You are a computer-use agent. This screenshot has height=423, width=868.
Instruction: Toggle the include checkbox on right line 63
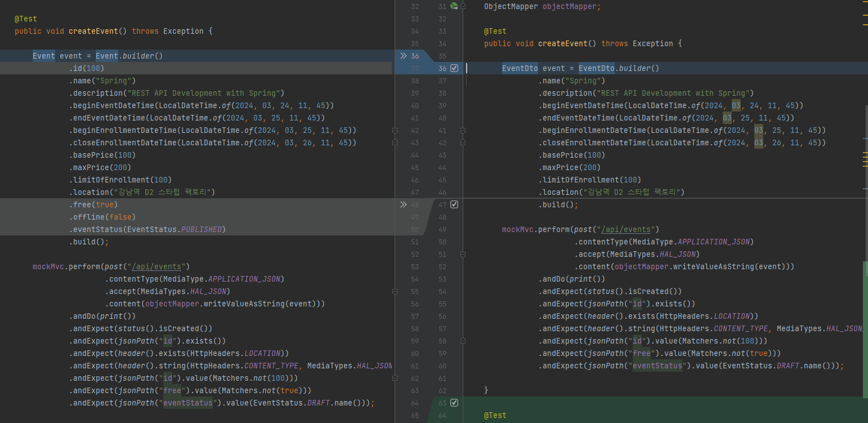pos(454,403)
